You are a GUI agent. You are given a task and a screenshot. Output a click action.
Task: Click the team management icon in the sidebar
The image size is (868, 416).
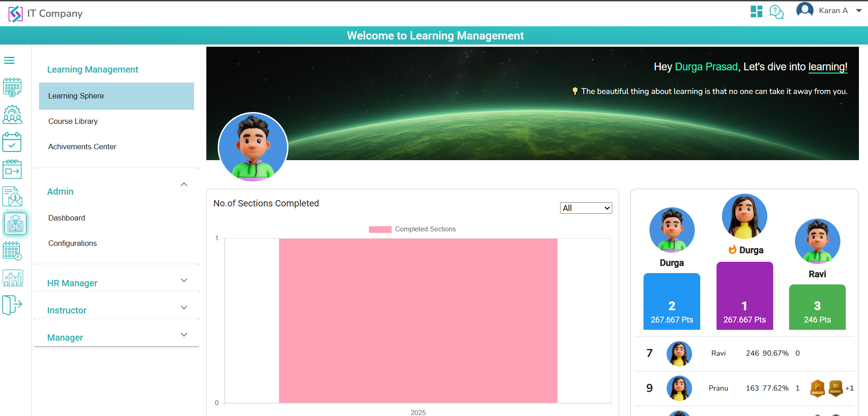tap(12, 115)
